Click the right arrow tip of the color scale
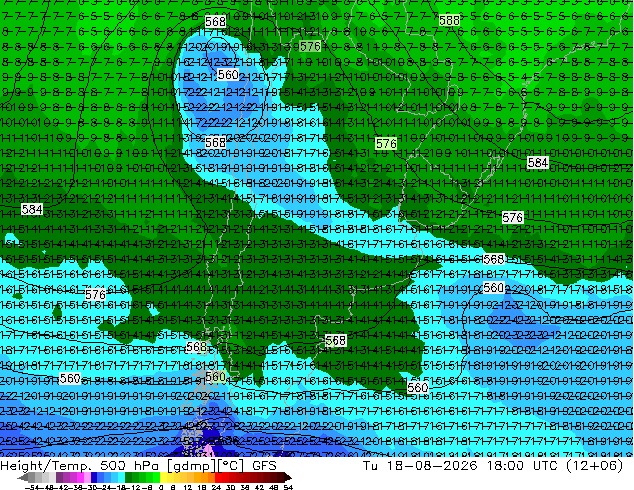This screenshot has height=490, width=634. point(290,478)
